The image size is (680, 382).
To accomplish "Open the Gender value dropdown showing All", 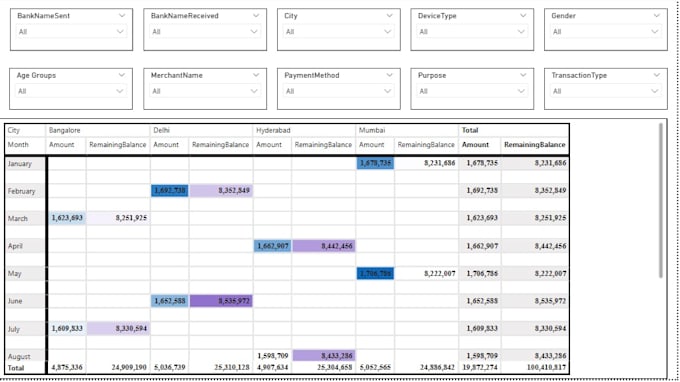I will point(605,32).
